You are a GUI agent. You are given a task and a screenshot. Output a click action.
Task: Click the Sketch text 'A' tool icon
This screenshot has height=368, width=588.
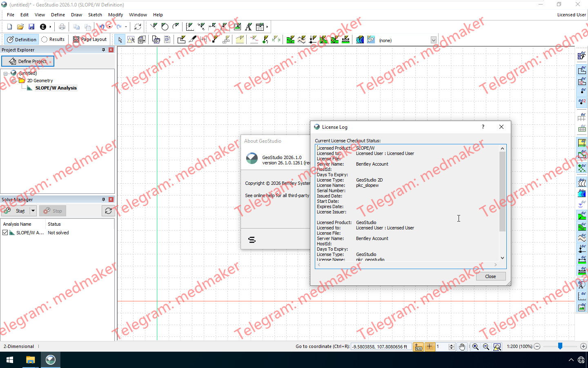click(x=248, y=27)
